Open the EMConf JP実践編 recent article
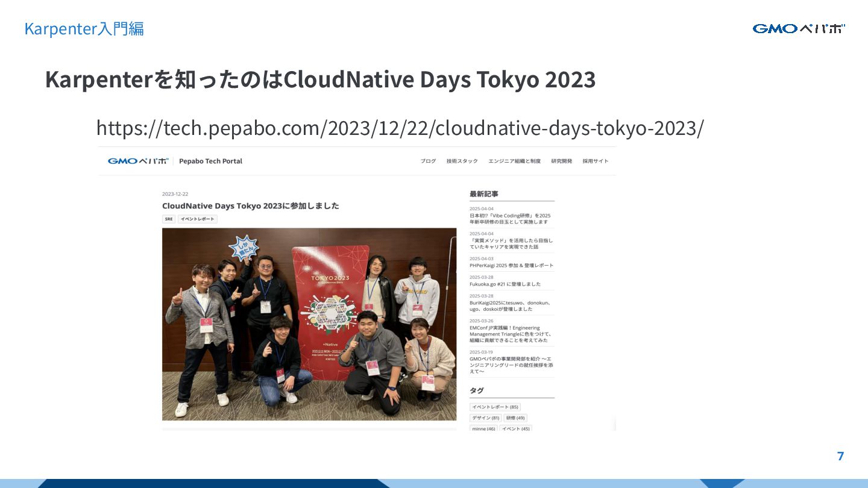 (x=511, y=334)
